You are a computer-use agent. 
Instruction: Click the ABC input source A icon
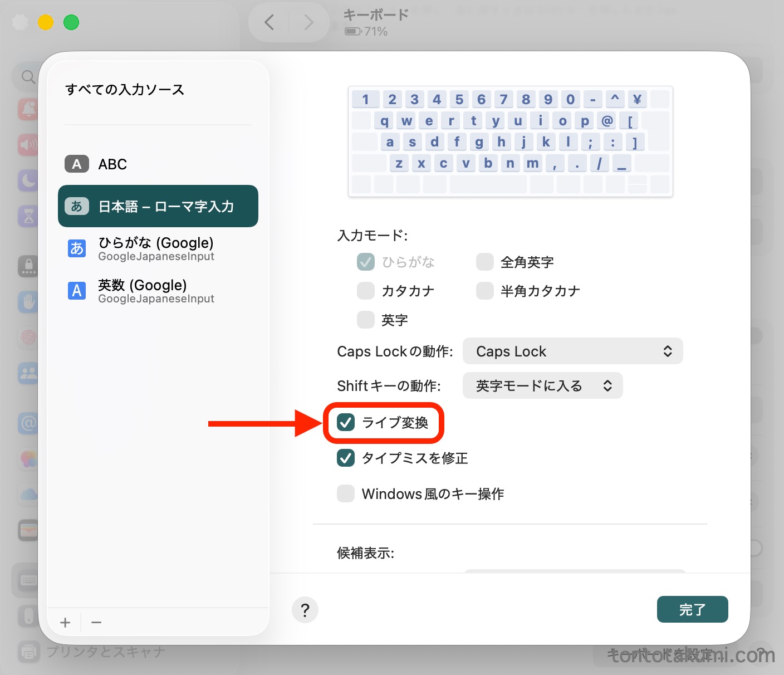point(77,164)
